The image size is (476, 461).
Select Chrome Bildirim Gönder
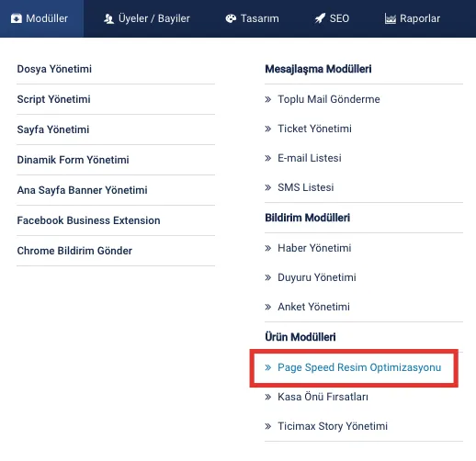point(74,251)
